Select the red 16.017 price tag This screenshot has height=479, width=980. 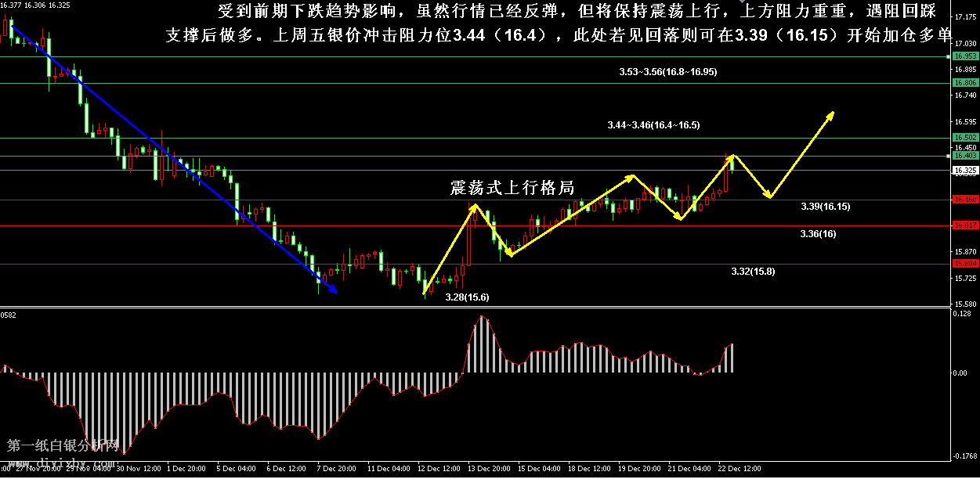click(x=964, y=225)
